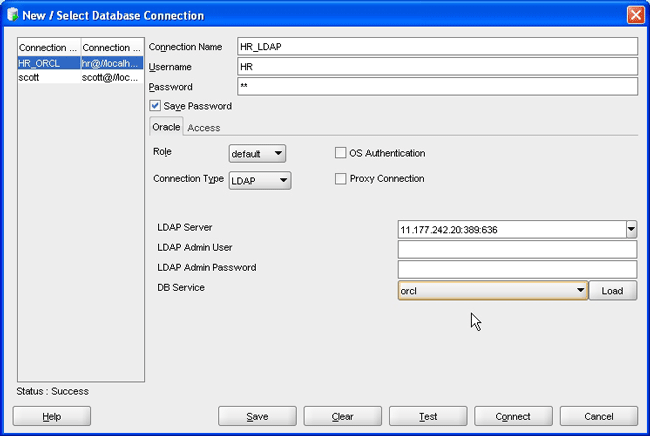
Task: Click the Load button
Action: (x=612, y=291)
